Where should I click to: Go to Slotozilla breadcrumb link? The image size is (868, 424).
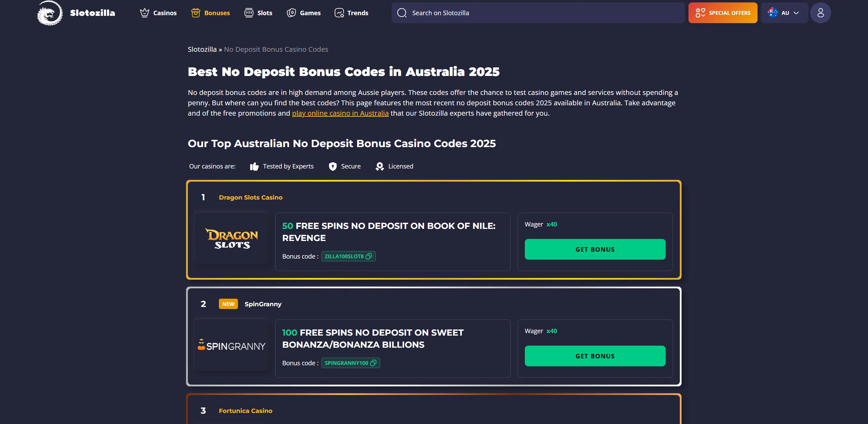[x=202, y=49]
